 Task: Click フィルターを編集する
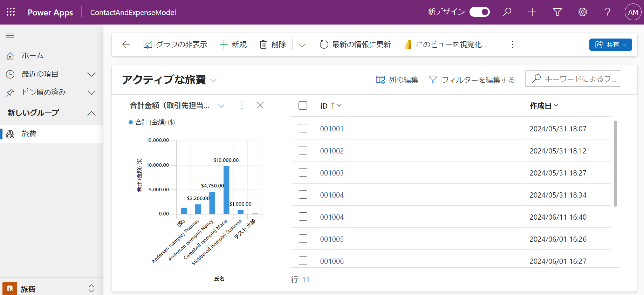(472, 80)
